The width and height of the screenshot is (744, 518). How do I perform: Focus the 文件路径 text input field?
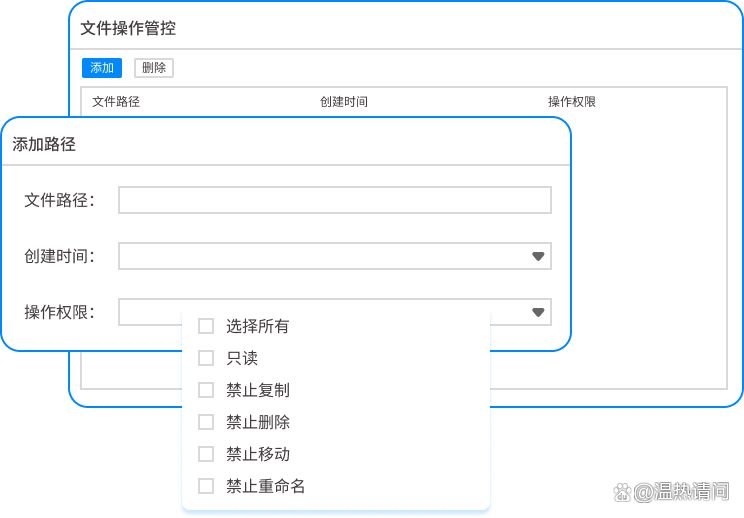point(334,200)
